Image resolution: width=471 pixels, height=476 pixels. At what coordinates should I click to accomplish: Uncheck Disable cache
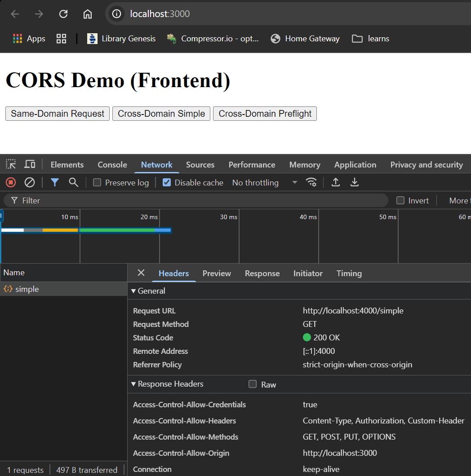pos(167,182)
